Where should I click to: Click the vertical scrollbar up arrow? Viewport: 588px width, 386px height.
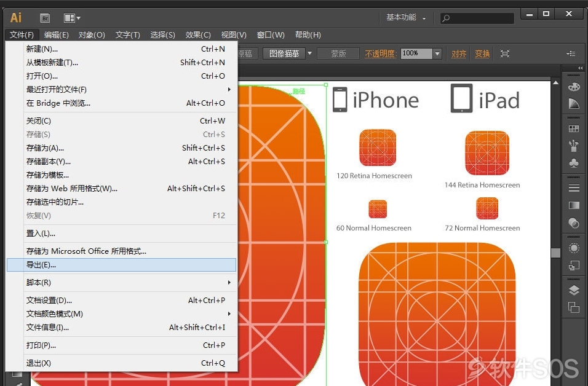pos(556,82)
